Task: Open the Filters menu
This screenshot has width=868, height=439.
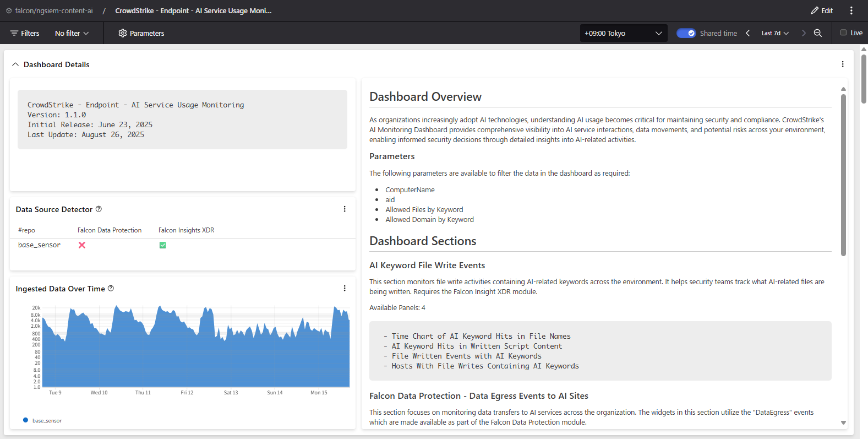Action: click(x=25, y=33)
